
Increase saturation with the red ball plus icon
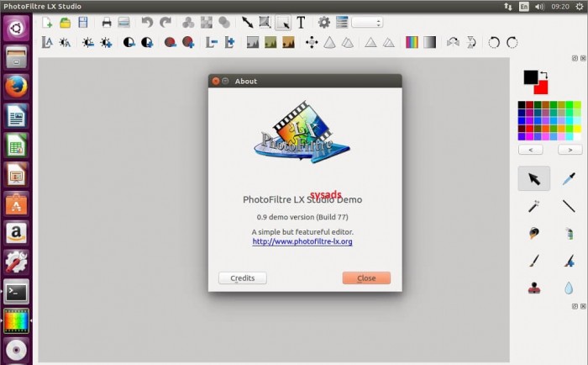click(x=188, y=42)
